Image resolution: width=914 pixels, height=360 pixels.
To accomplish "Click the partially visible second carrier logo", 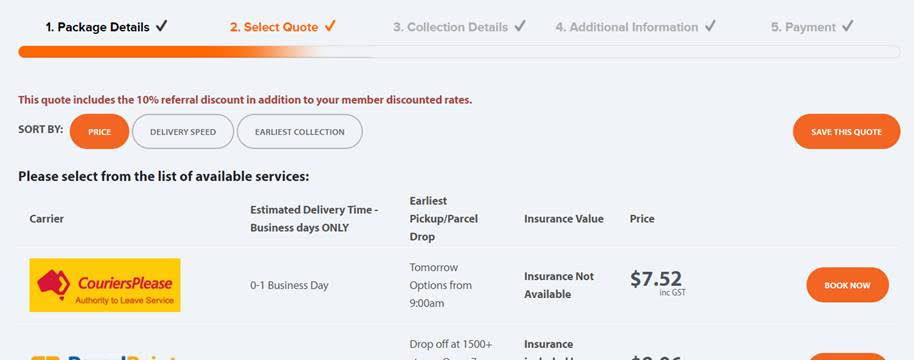I will tap(103, 357).
